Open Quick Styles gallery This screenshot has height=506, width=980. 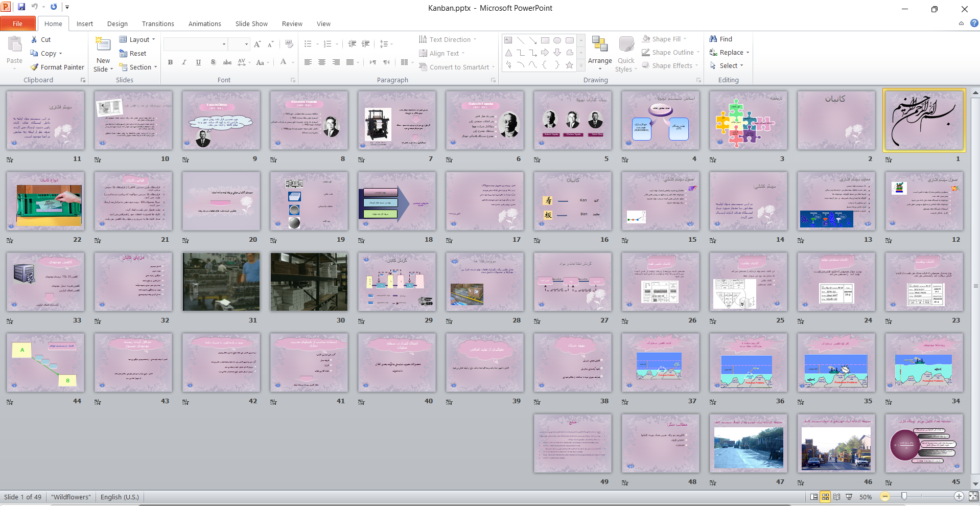(626, 54)
